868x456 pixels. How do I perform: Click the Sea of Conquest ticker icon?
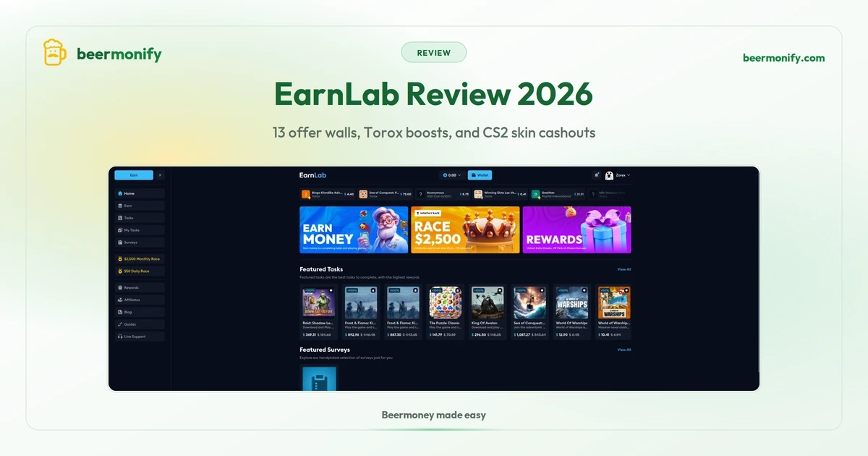pos(363,194)
